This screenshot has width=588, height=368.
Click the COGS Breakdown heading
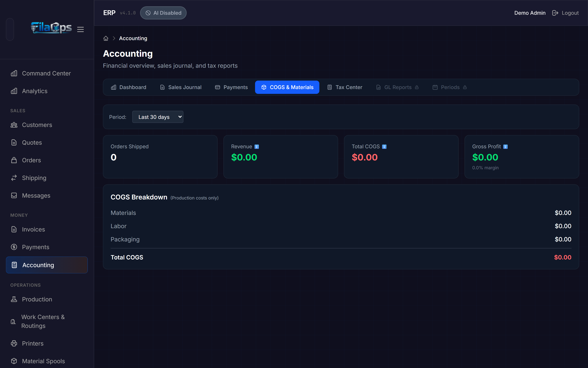point(139,197)
